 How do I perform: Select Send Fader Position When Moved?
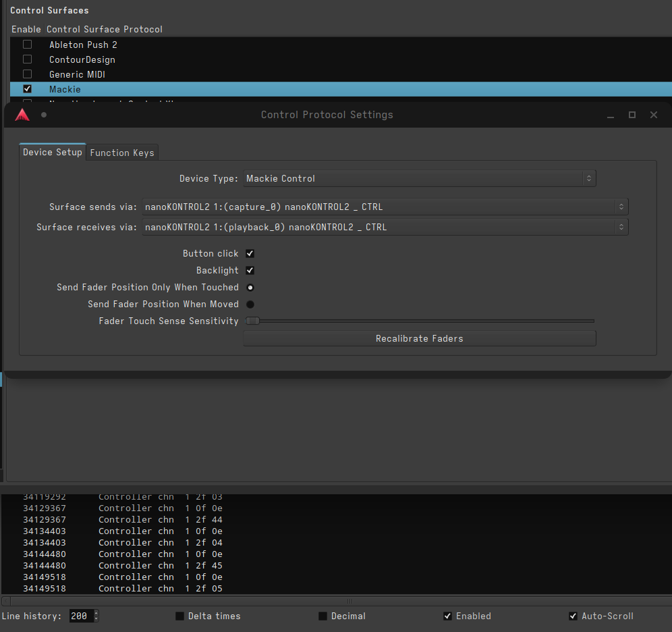click(250, 305)
